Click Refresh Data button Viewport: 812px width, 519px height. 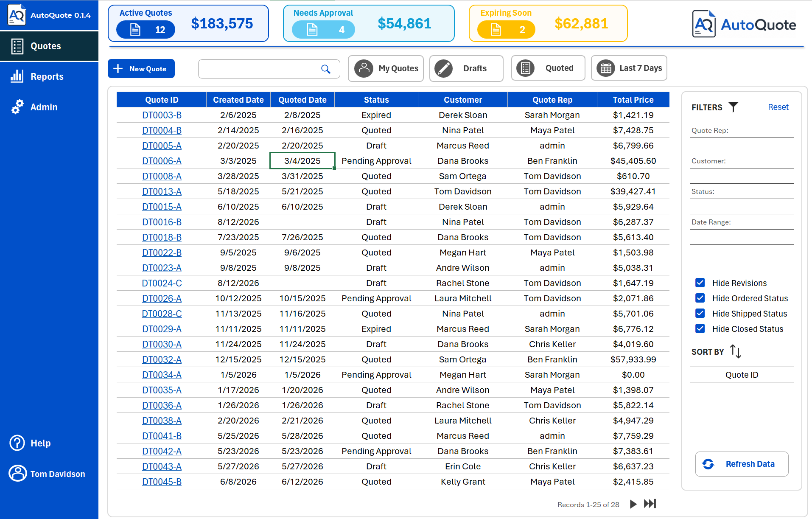[x=742, y=464]
